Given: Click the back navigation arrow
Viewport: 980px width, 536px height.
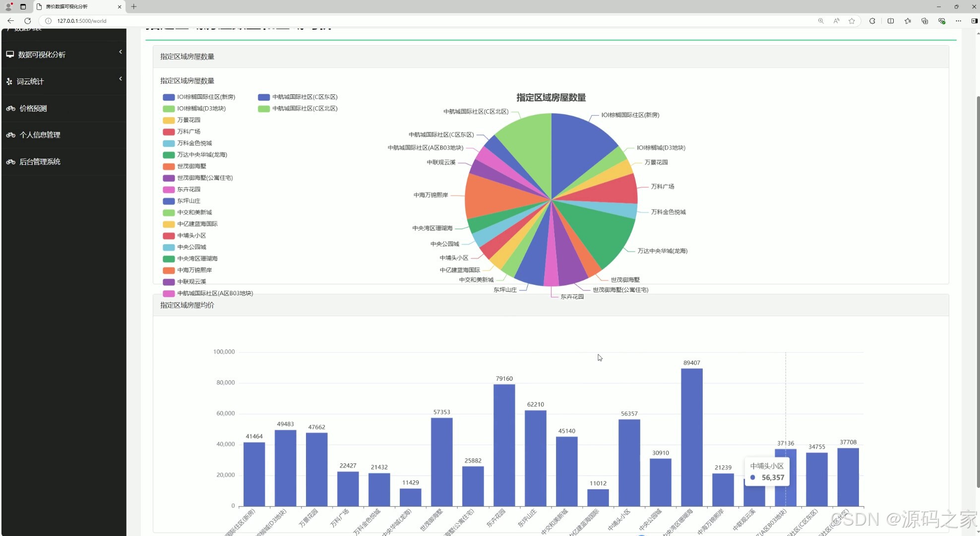Looking at the screenshot, I should pyautogui.click(x=10, y=21).
